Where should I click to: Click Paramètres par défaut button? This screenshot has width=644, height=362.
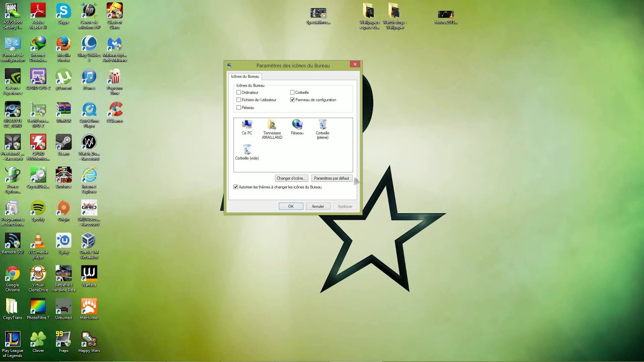[x=331, y=178]
